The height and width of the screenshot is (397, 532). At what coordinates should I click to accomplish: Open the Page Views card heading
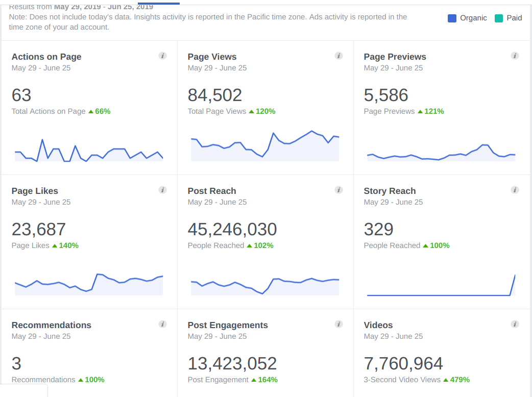(212, 57)
